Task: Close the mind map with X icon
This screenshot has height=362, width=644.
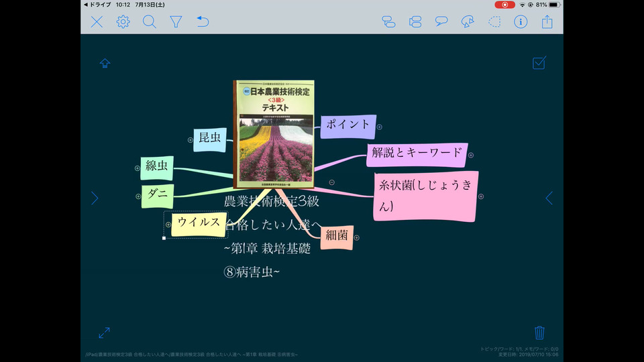Action: 97,21
